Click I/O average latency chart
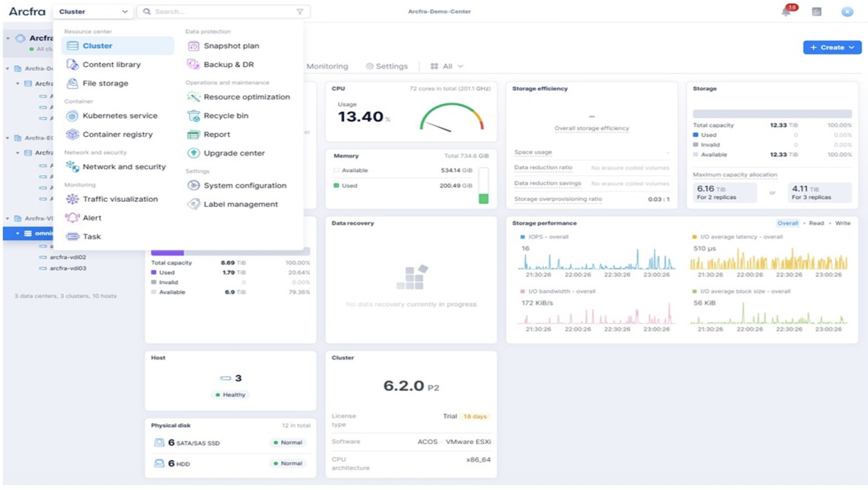 768,258
